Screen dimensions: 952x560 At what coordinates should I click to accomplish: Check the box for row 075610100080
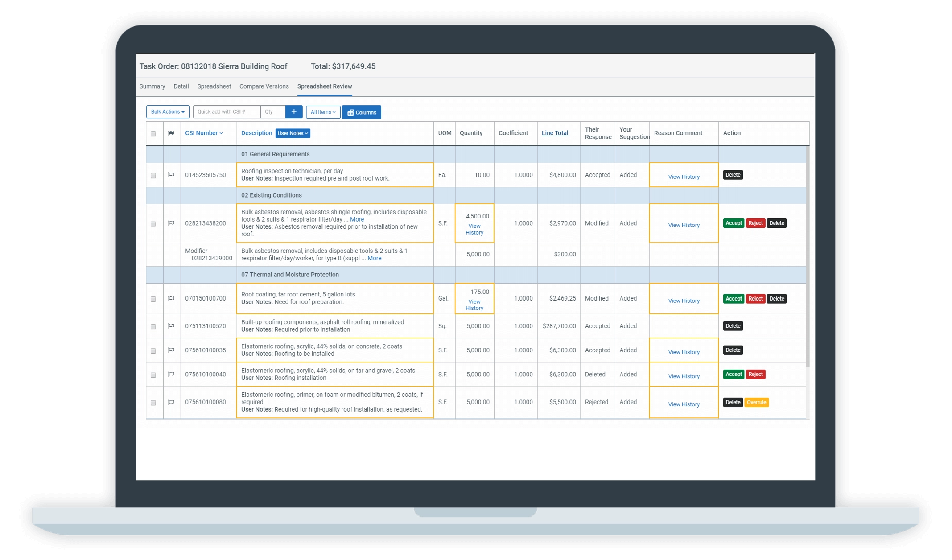[x=153, y=403]
